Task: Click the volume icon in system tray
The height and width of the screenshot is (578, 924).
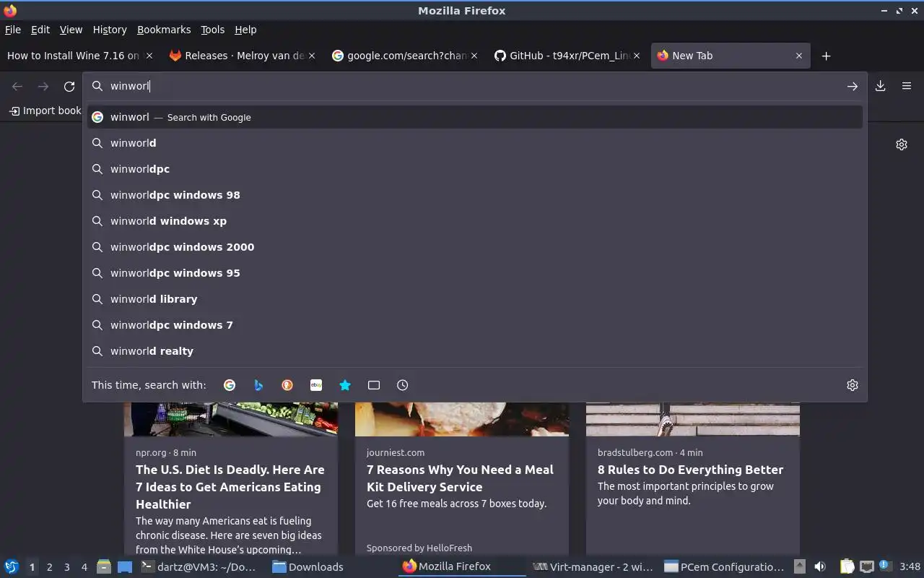Action: coord(820,566)
